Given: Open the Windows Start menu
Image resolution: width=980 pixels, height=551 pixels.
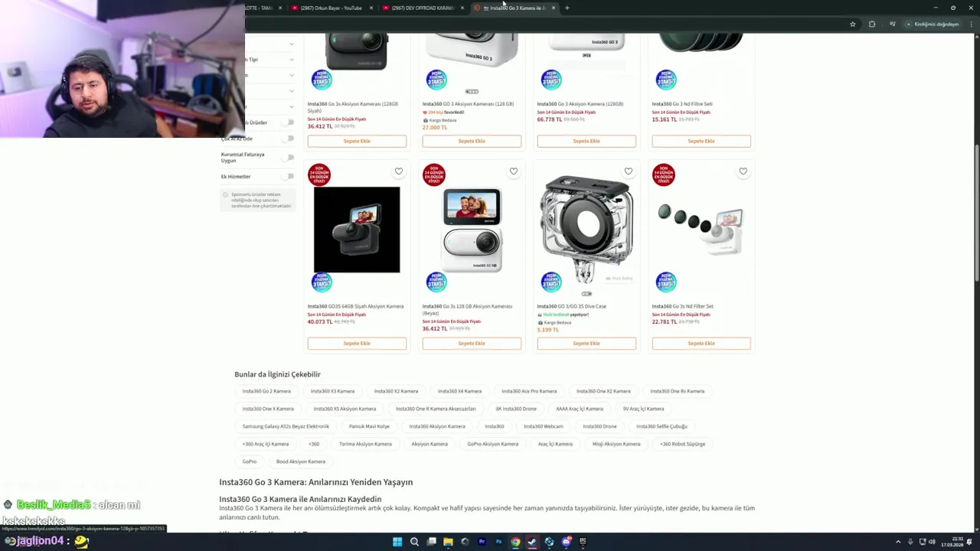Looking at the screenshot, I should (x=397, y=542).
